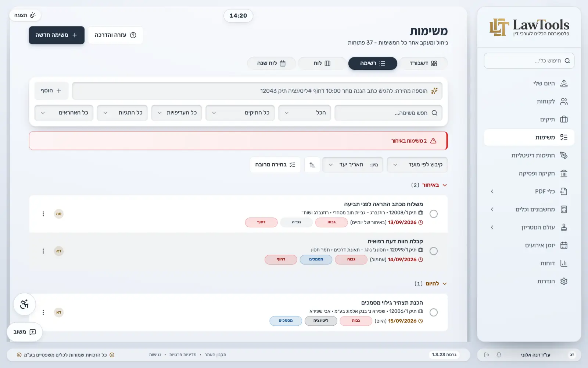
Task: Open the כל התגיות tags filter
Action: coord(122,113)
